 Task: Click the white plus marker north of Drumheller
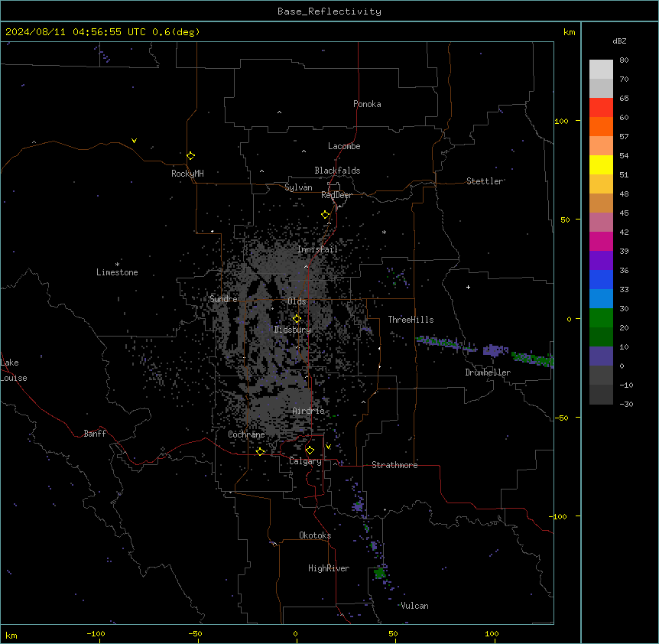coord(468,287)
